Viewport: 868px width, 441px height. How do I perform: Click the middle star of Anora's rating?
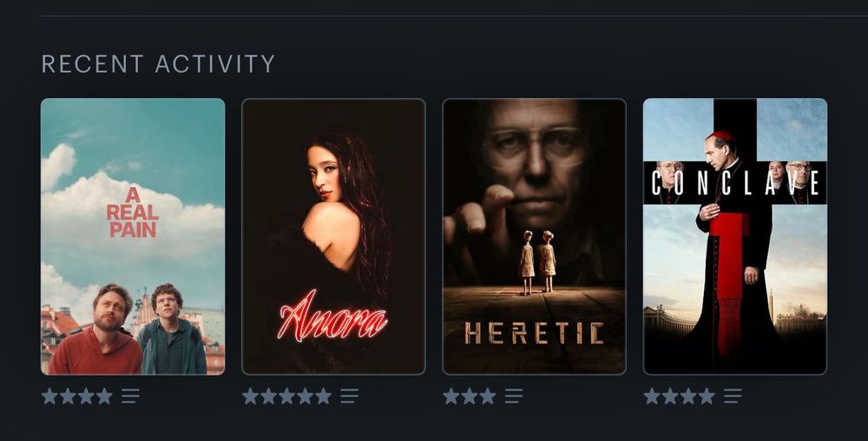click(286, 396)
